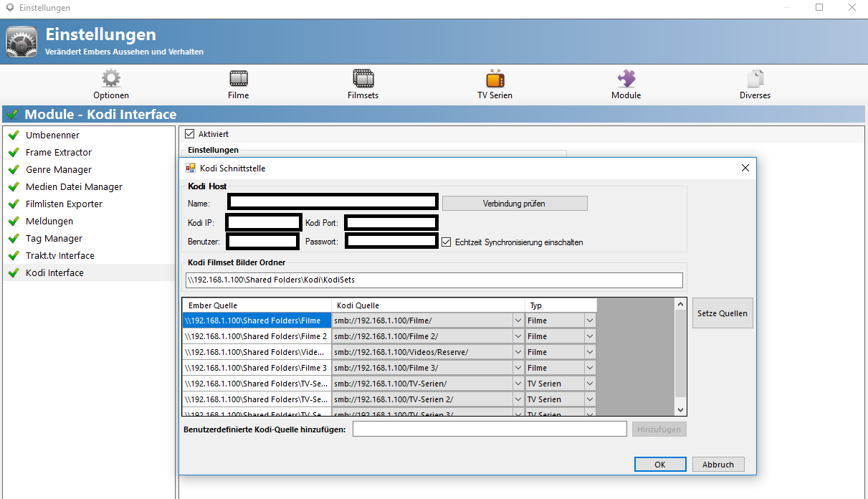Focus the Kodi Filmset Bilder Ordner path field
Screen dimensions: 868x499
click(434, 280)
